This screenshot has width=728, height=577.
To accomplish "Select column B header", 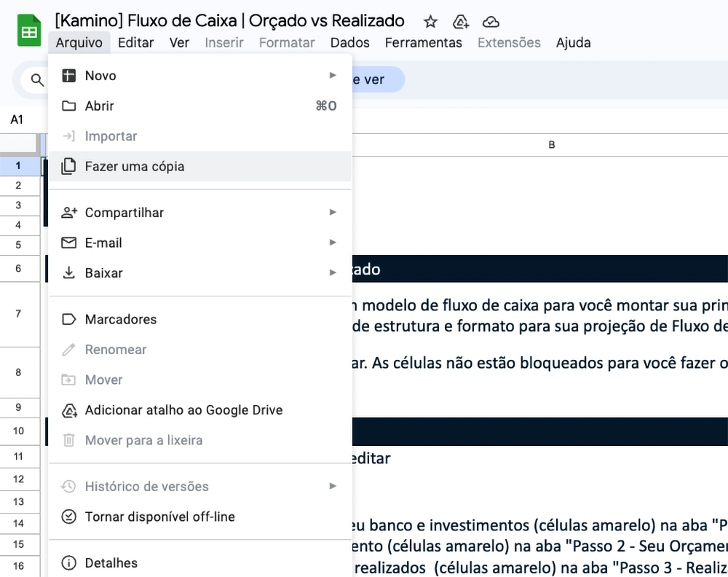I will 551,144.
